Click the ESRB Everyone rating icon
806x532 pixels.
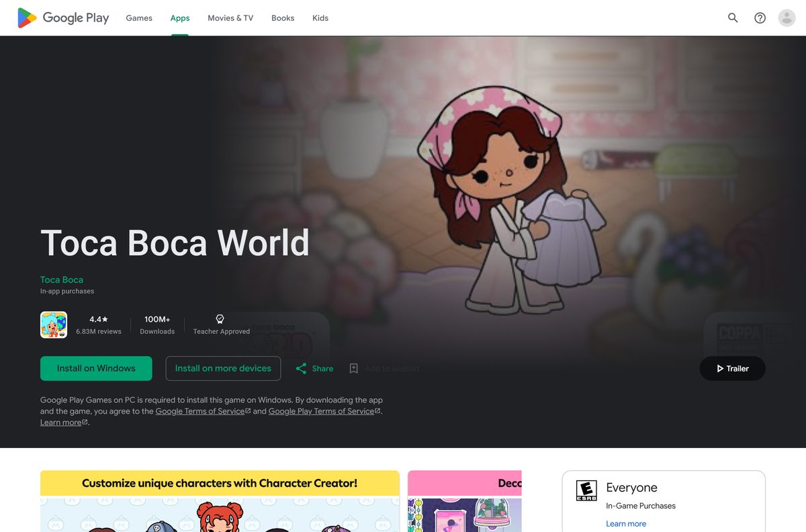click(586, 490)
